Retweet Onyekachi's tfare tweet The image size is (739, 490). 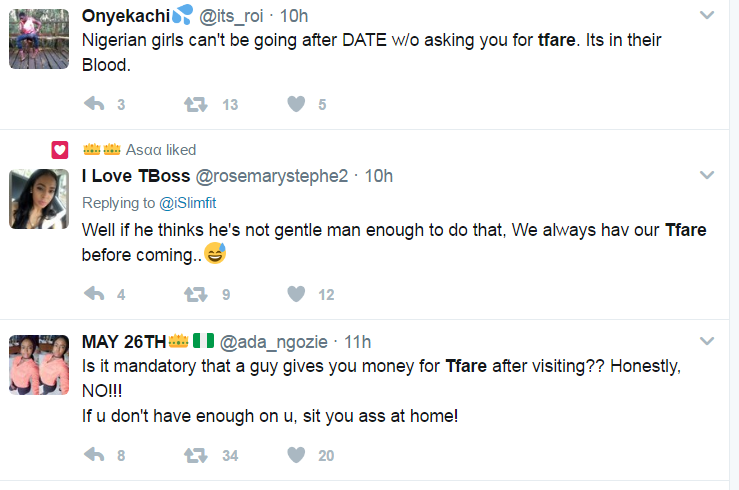pyautogui.click(x=196, y=104)
